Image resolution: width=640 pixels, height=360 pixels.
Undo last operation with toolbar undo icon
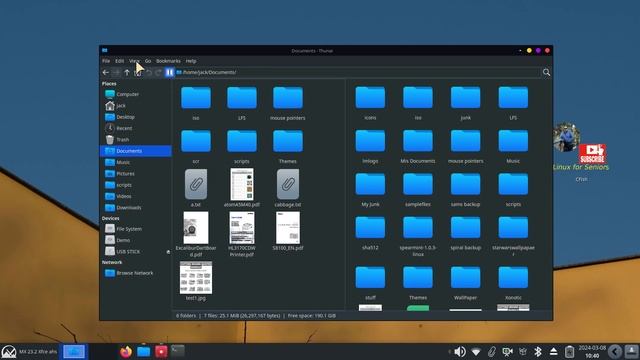[x=149, y=72]
